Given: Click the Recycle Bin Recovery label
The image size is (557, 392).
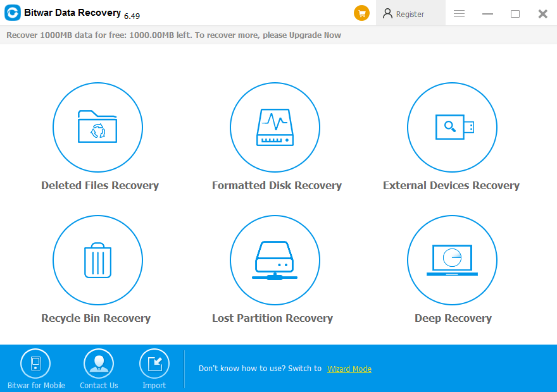Looking at the screenshot, I should click(96, 318).
